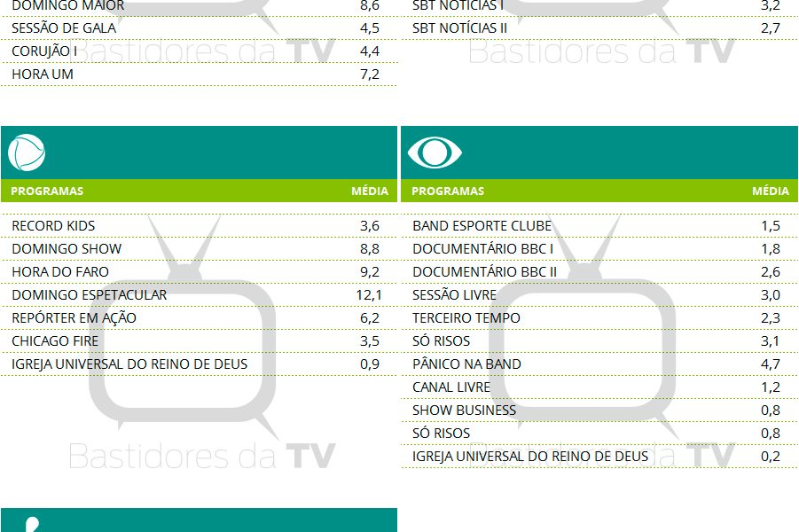Click the SHOW BUSINESS row
The height and width of the screenshot is (532, 799).
tap(464, 410)
